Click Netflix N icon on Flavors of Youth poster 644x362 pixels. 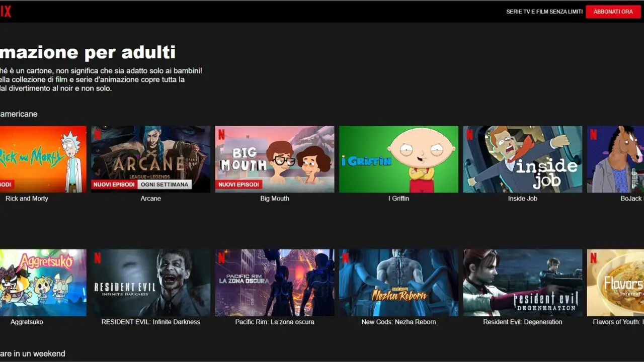click(x=593, y=258)
